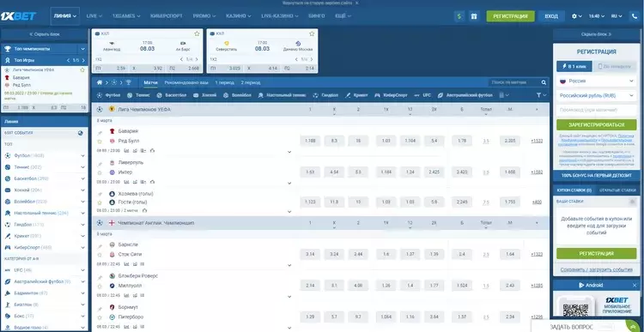
Task: Toggle favorite star for Ливерпуль – Интер
Action: [100, 172]
